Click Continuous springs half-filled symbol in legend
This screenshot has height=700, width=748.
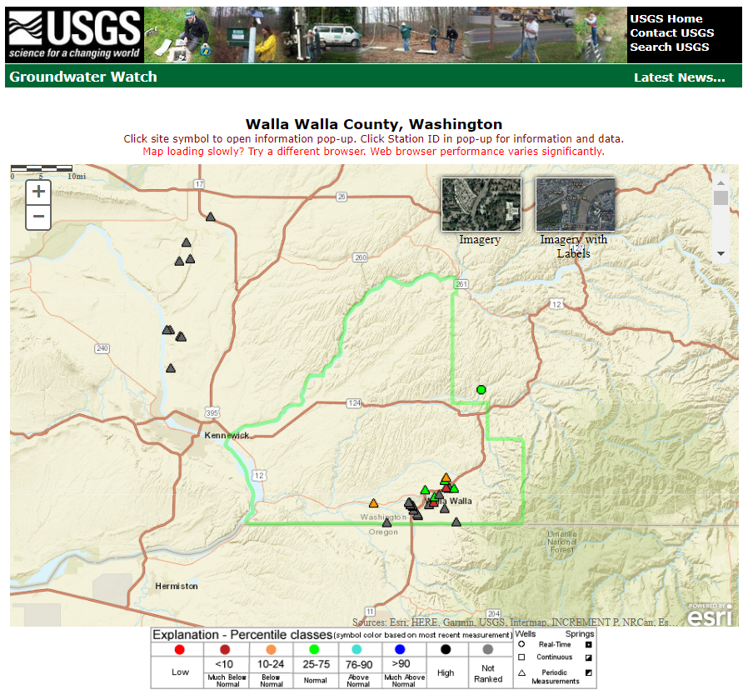[x=589, y=657]
